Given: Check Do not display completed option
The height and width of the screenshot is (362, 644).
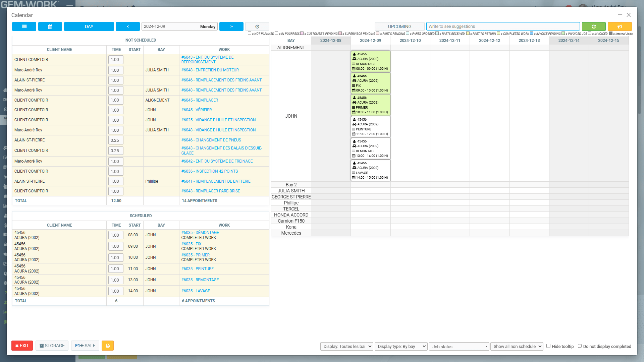Looking at the screenshot, I should point(580,346).
